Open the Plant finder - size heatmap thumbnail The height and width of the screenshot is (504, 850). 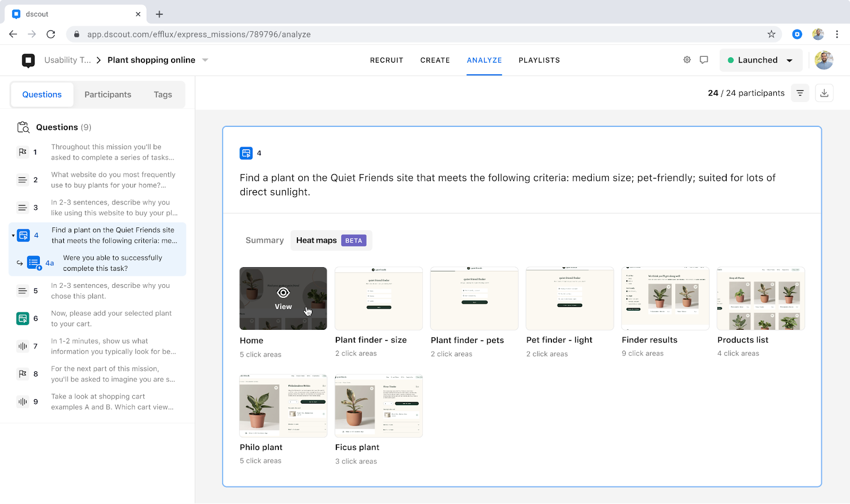[x=379, y=298]
